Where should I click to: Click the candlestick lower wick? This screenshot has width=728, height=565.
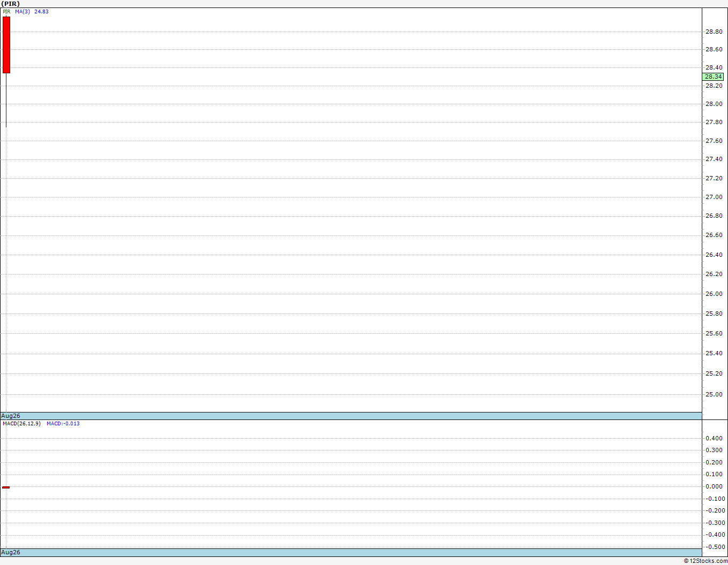tap(6, 99)
